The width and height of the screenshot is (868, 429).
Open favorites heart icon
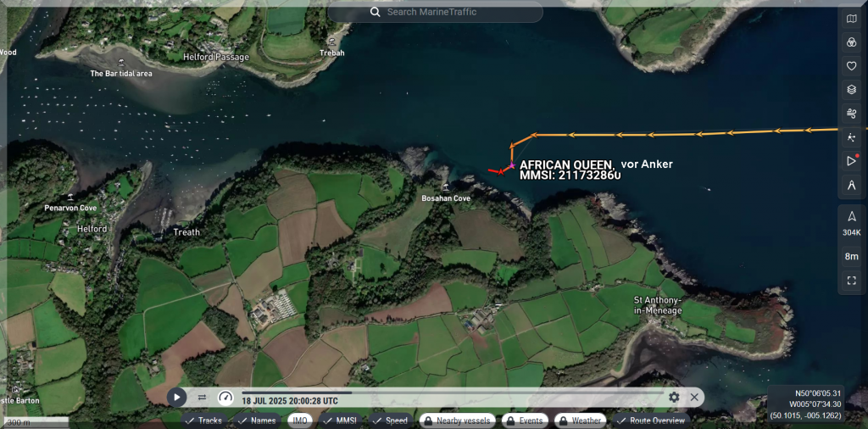(852, 66)
